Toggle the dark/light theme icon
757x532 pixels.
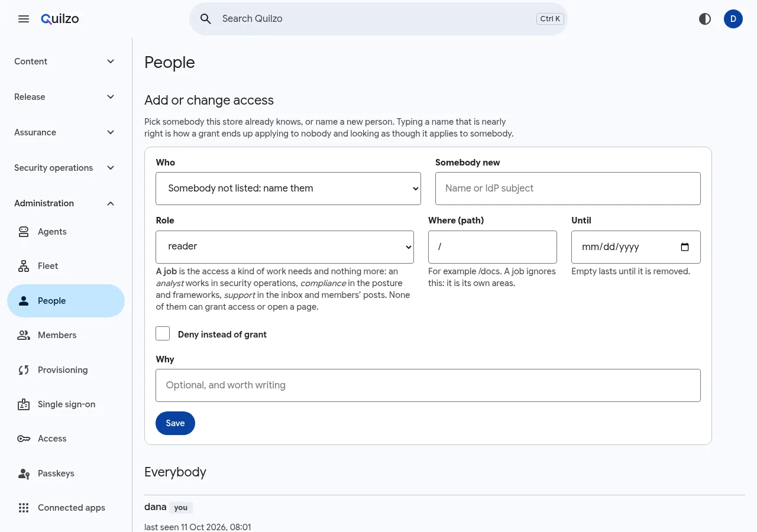click(x=705, y=19)
